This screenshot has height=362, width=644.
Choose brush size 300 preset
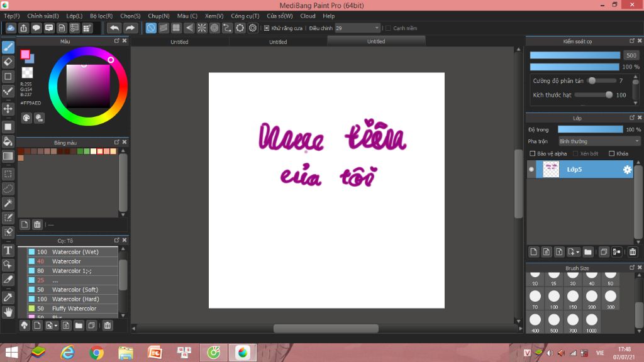click(611, 299)
